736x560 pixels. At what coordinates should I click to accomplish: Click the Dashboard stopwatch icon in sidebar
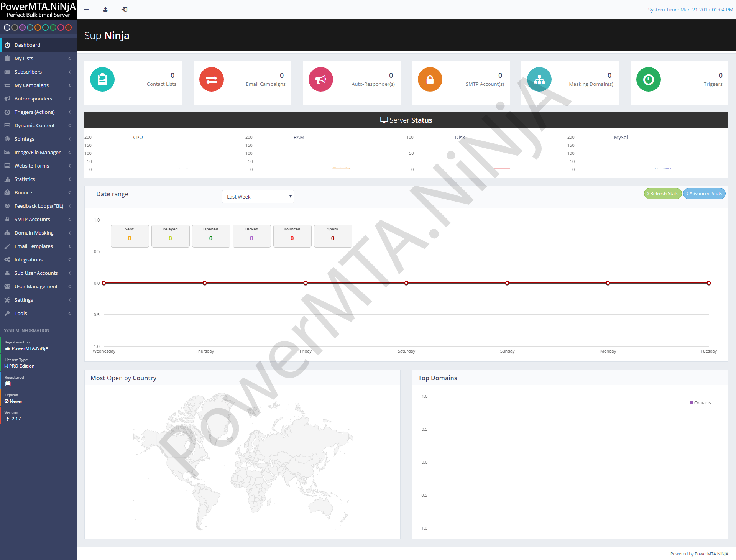click(7, 45)
